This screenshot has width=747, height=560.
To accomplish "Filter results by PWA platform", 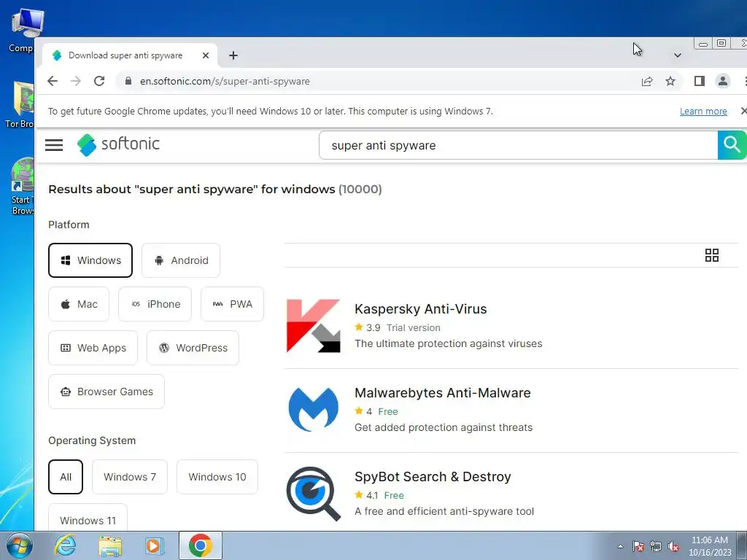I will (232, 304).
